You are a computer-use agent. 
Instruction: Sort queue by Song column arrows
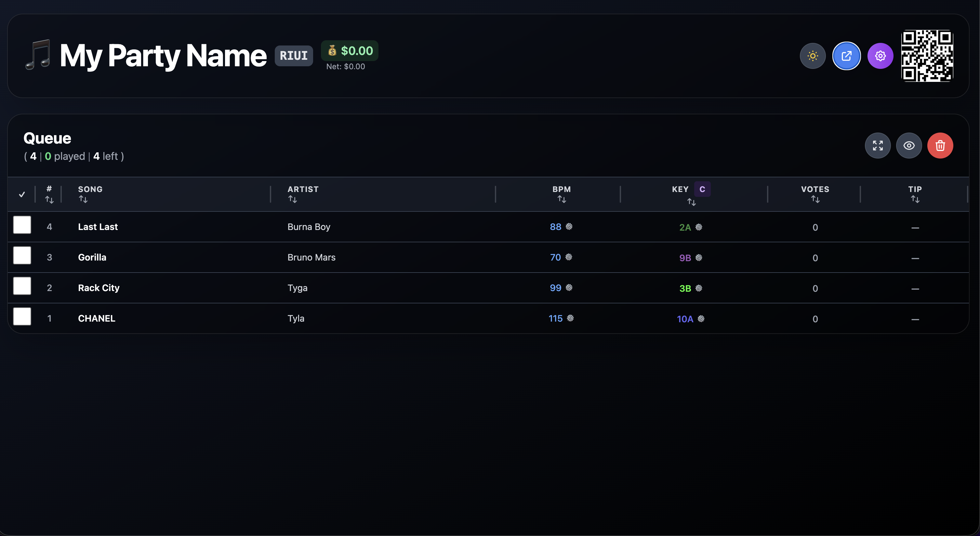[x=83, y=199]
